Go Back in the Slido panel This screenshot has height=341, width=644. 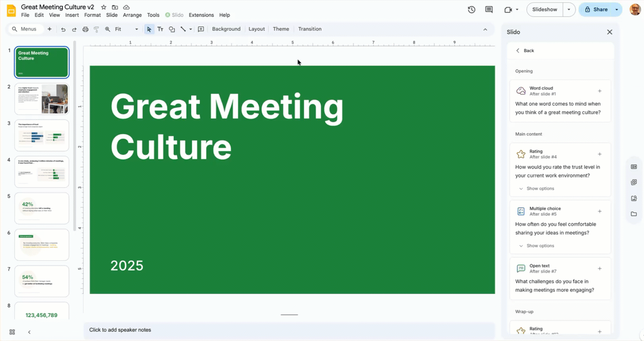525,51
